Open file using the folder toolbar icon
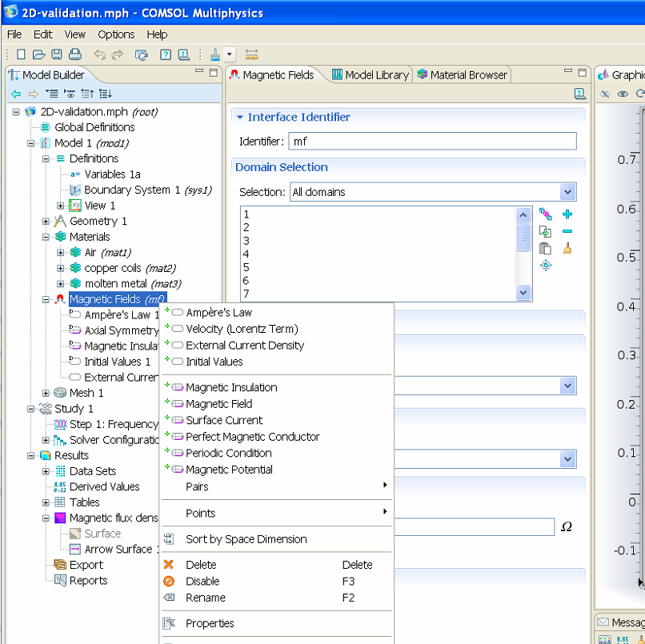645x644 pixels. (x=38, y=54)
